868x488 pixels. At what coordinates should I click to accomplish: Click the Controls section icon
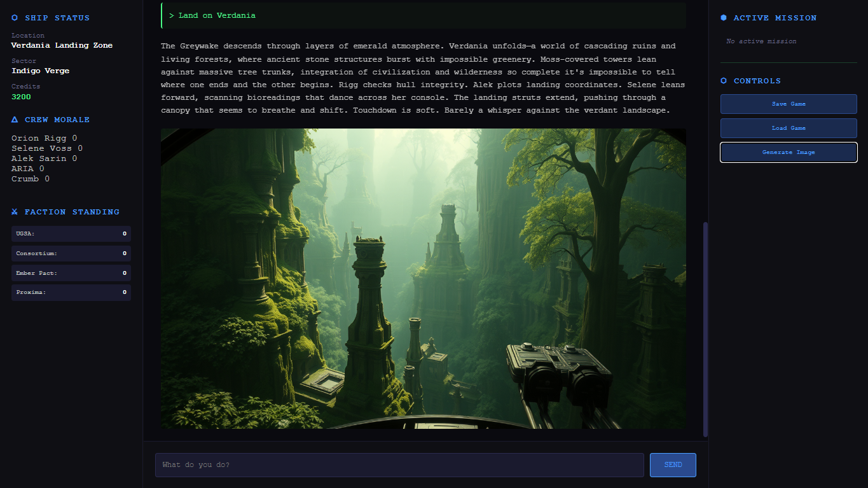(x=724, y=81)
